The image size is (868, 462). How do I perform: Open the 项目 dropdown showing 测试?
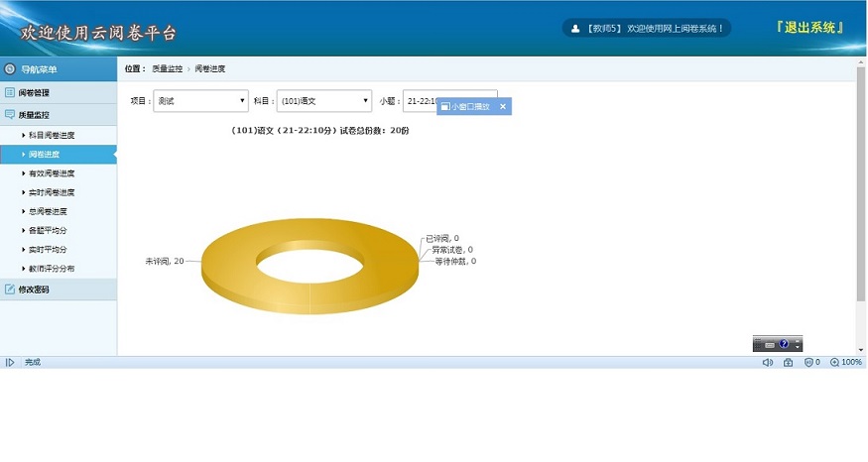200,101
